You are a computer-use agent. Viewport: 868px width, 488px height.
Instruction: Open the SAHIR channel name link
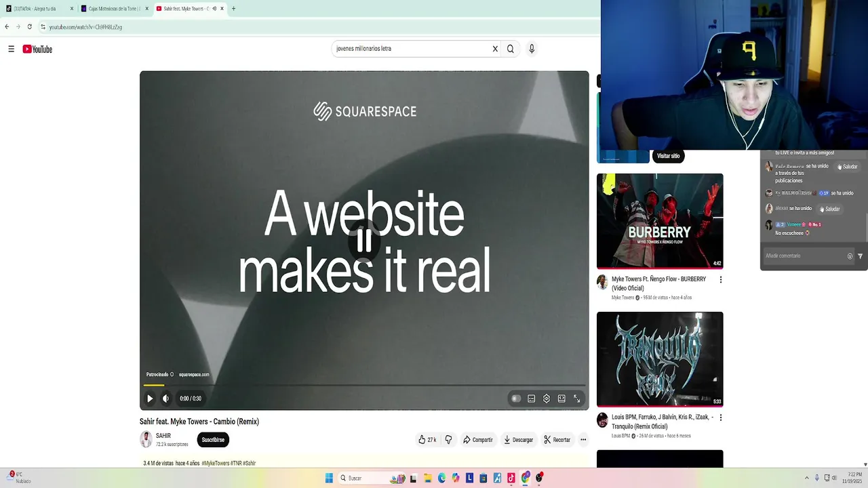(163, 436)
